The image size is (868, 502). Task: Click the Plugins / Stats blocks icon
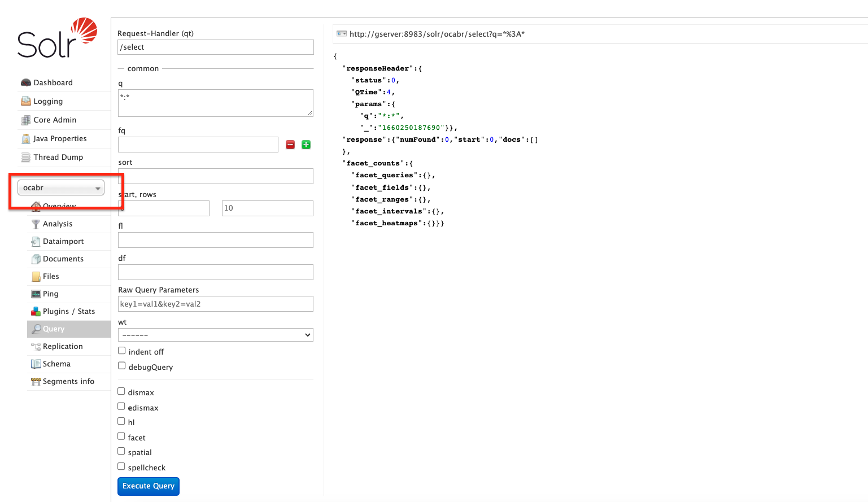point(36,311)
